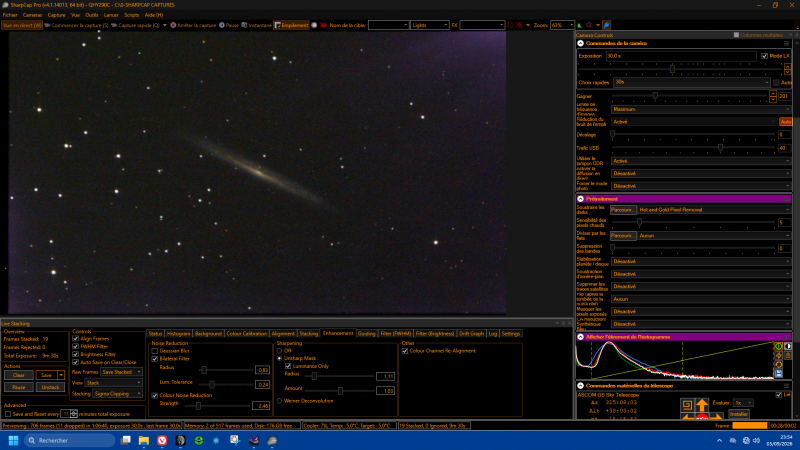Click the red square selection area icon

point(510,25)
